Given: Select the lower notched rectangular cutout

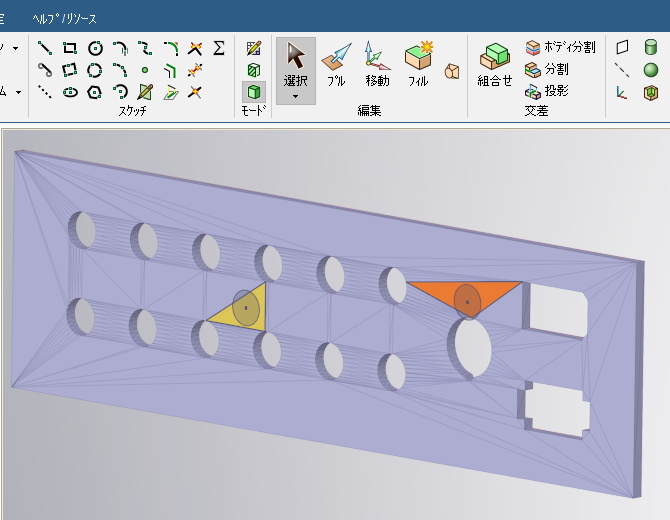Looking at the screenshot, I should point(555,409).
